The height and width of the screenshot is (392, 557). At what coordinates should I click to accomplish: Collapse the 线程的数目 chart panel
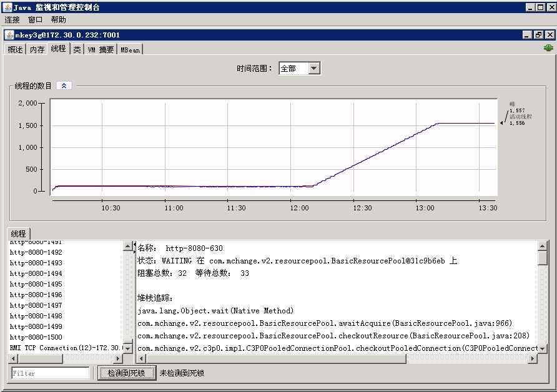click(64, 86)
